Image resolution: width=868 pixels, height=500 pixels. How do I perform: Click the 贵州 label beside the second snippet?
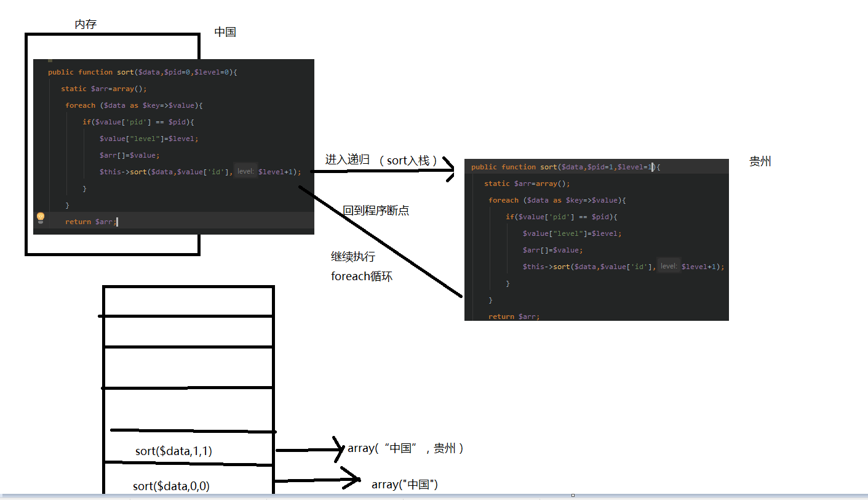tap(760, 161)
